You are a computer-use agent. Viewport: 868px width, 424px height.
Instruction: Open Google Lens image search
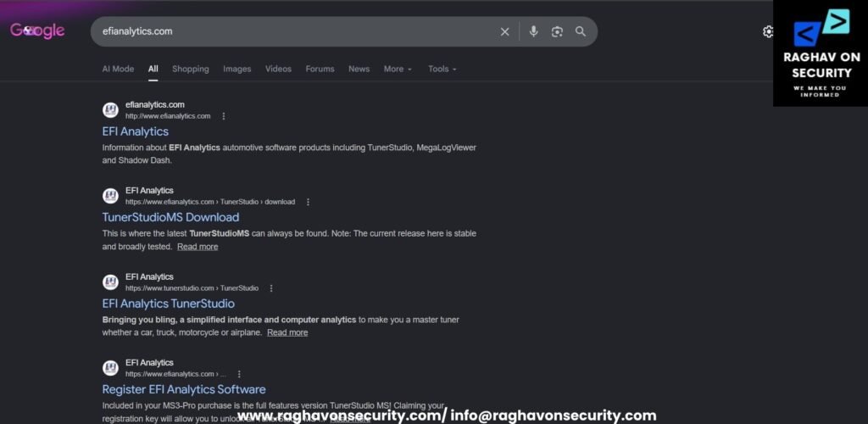[x=557, y=31]
